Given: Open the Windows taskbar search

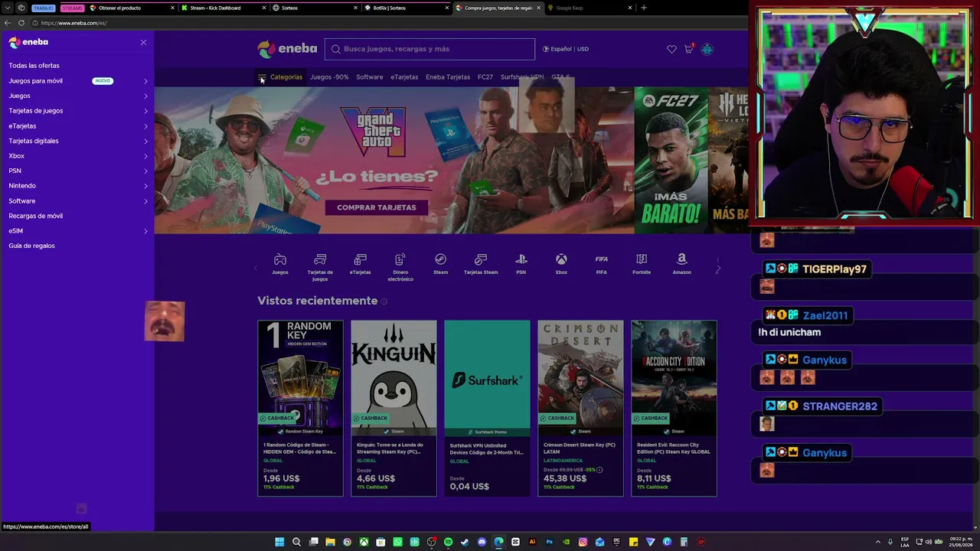Looking at the screenshot, I should (x=296, y=542).
